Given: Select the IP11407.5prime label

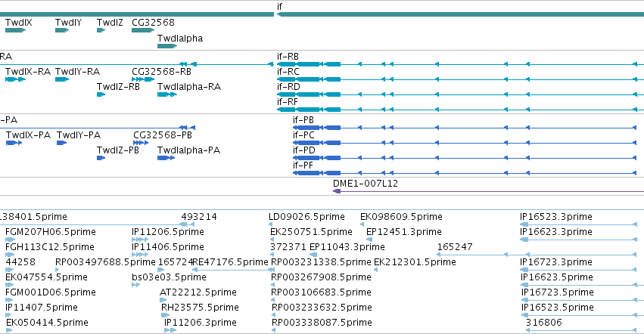Looking at the screenshot, I should (42, 308).
